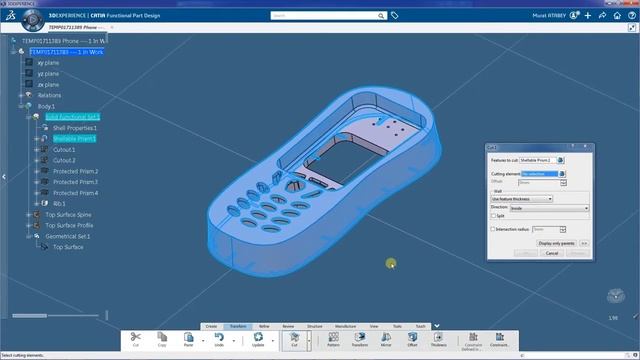Click the Copy icon in the action bar
Screen dimensions: 640x360
(x=162, y=337)
